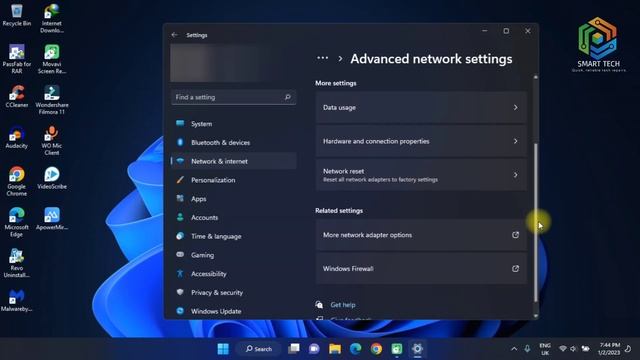Open Revo Uninstaller desktop icon
This screenshot has width=640, height=360.
17,263
